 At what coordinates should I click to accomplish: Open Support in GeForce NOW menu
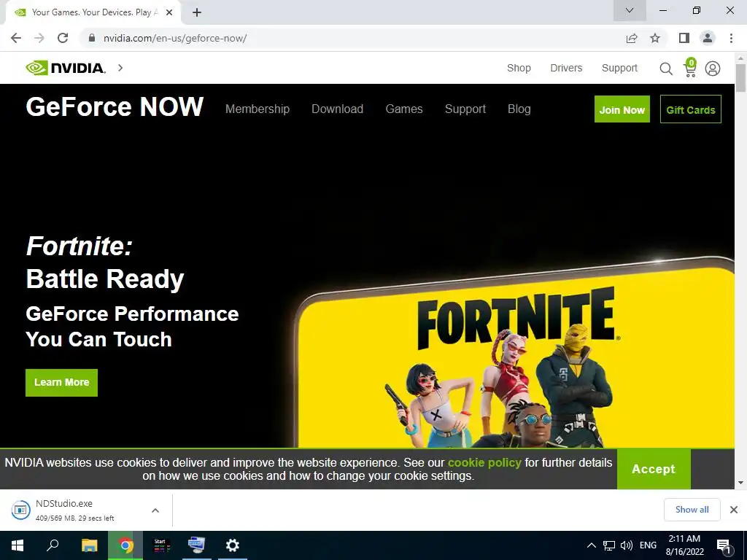(x=465, y=109)
